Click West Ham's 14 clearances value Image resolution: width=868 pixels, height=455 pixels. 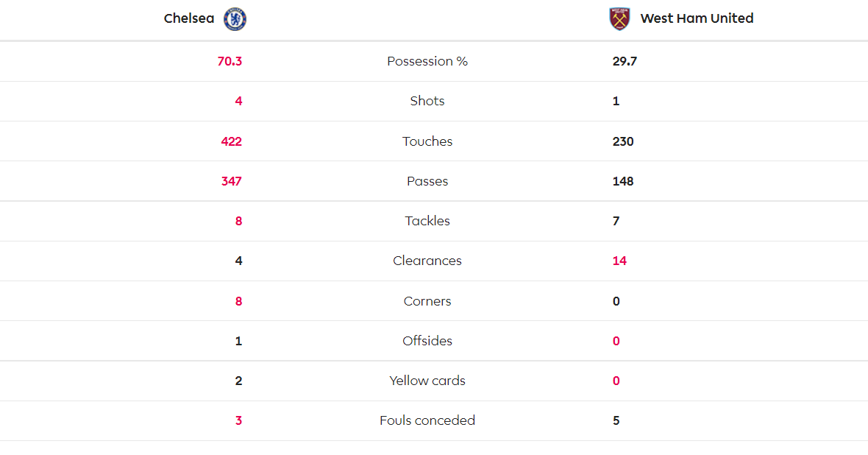(619, 261)
